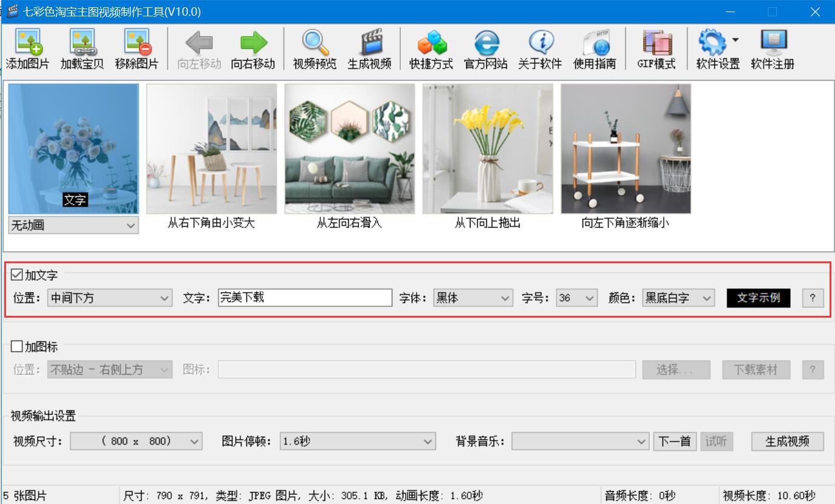This screenshot has height=504, width=835.
Task: Expand the 无动画 animation dropdown
Action: click(73, 226)
